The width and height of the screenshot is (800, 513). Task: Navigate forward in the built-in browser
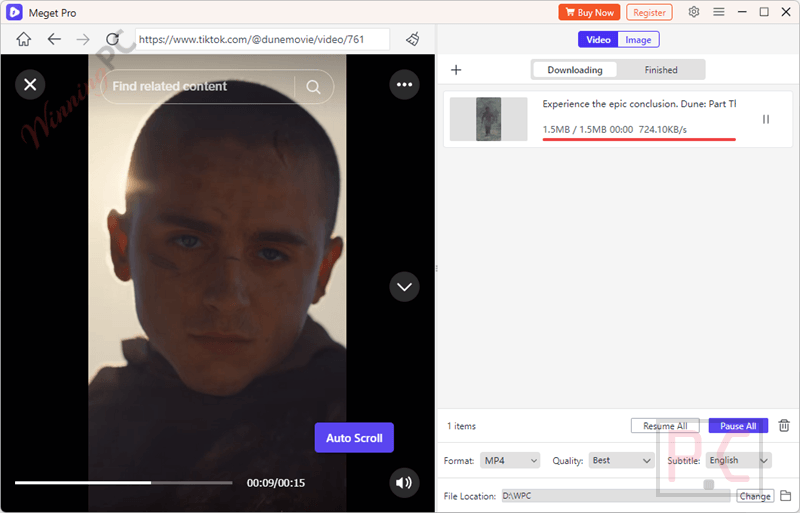pyautogui.click(x=83, y=39)
